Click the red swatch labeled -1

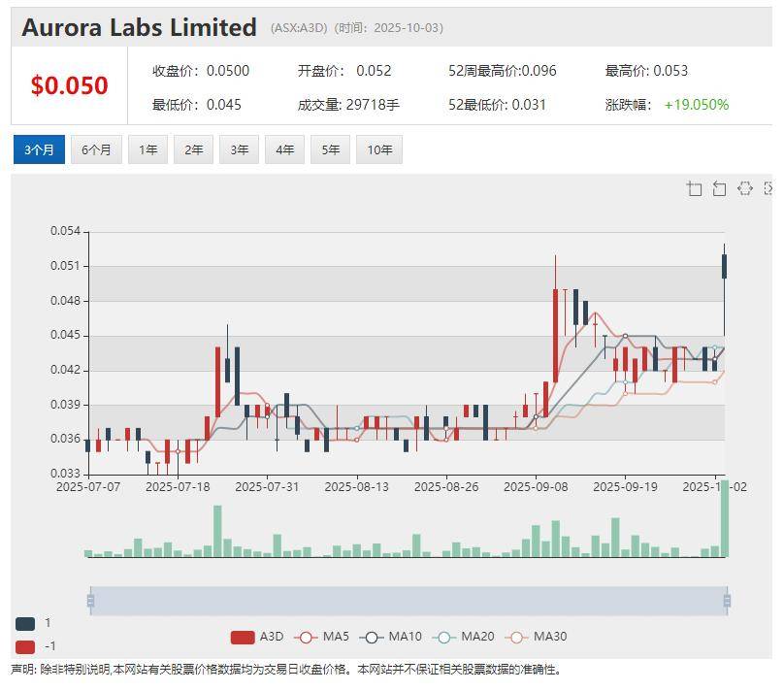[25, 646]
